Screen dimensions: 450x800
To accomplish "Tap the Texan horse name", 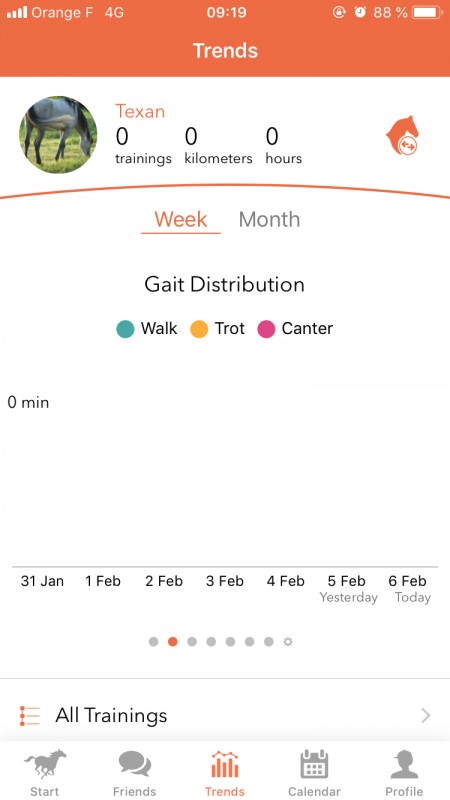I will tap(140, 111).
